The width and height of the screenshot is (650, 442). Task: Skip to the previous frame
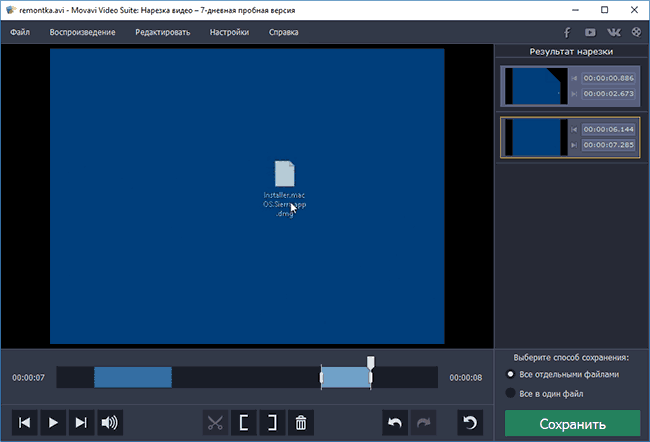click(x=26, y=423)
